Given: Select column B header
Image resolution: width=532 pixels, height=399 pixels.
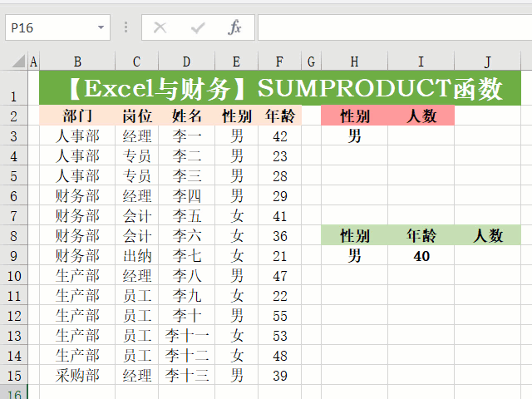Looking at the screenshot, I should click(77, 62).
